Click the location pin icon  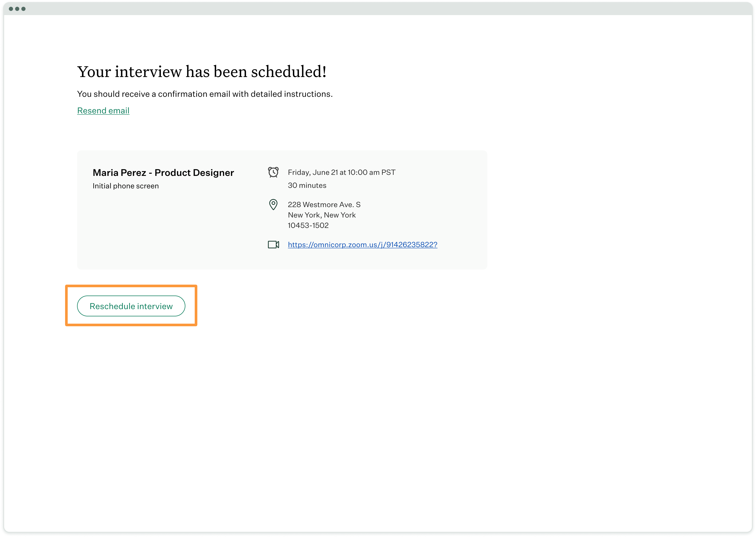(x=273, y=205)
